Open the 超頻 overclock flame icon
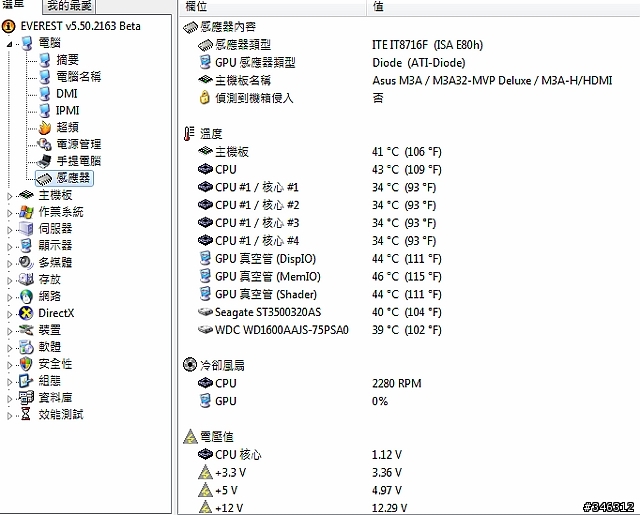Screen dimensions: 640x515 (45, 127)
